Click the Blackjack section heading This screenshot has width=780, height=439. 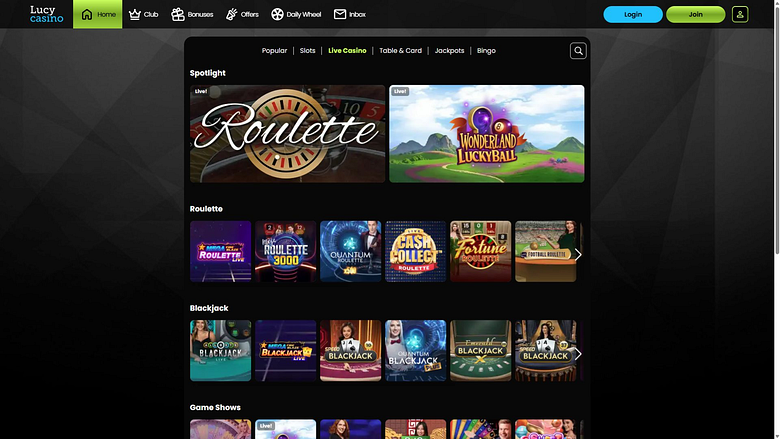point(209,308)
